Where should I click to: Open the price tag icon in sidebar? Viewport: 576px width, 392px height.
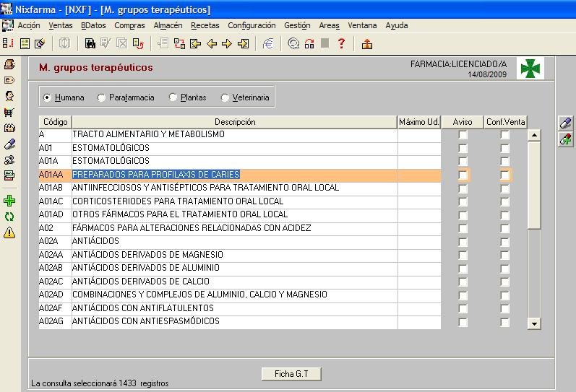coord(9,80)
